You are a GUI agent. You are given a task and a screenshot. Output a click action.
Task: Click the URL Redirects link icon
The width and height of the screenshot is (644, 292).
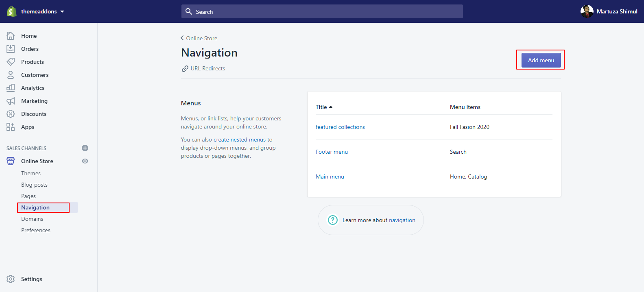pos(185,69)
